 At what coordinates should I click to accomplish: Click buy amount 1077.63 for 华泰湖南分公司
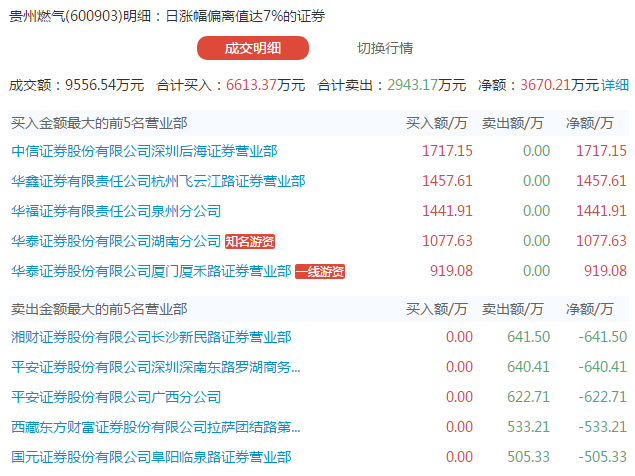[447, 241]
